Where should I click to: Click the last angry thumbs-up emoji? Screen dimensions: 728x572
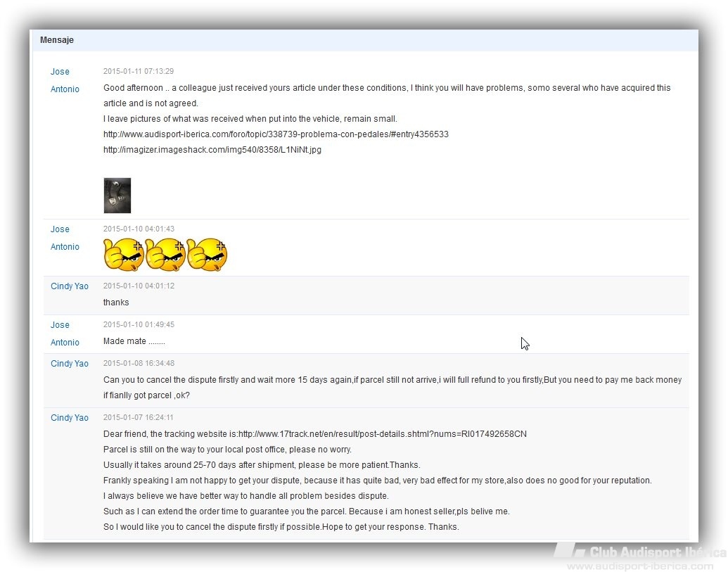coord(207,255)
